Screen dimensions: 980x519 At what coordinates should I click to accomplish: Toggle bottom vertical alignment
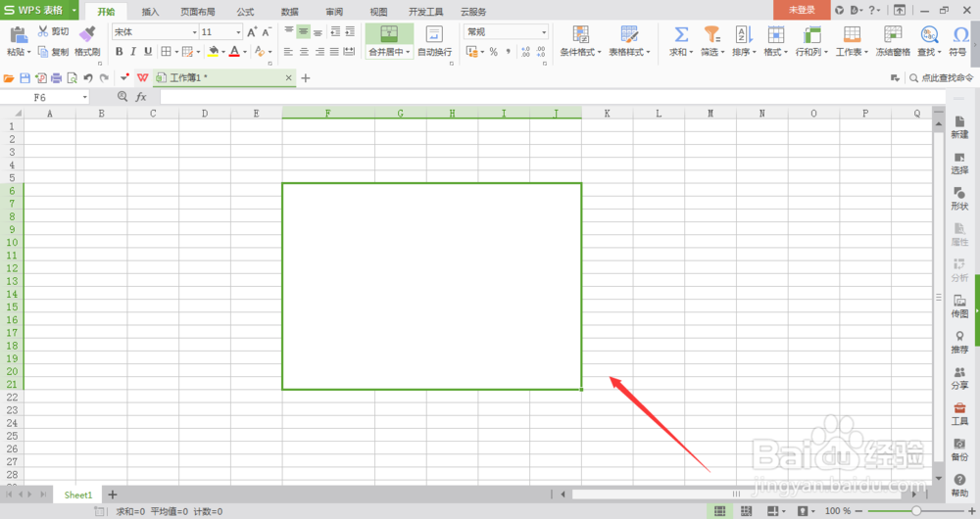pos(318,31)
